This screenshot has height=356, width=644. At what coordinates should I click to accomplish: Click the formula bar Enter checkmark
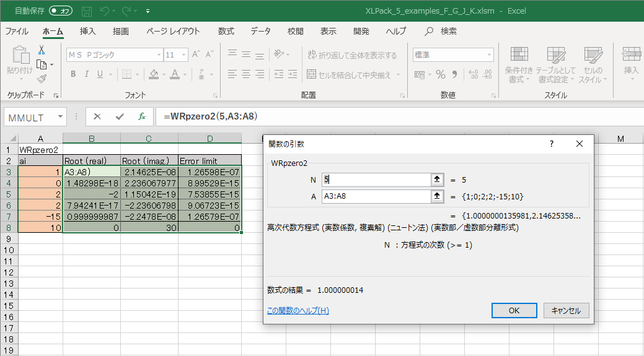(120, 117)
